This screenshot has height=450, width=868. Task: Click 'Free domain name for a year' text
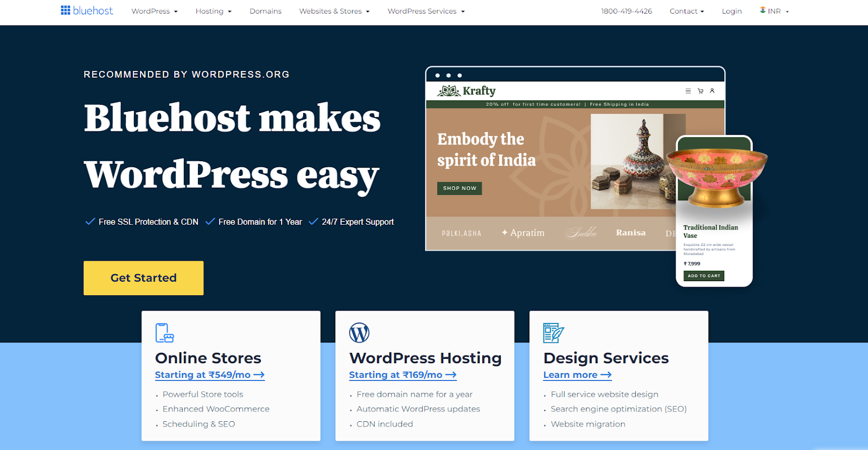[414, 394]
